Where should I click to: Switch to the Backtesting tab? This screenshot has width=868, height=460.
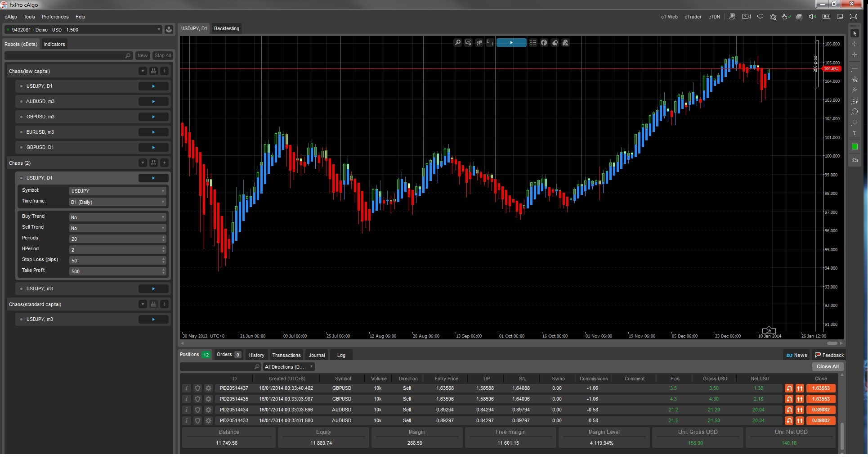pyautogui.click(x=227, y=28)
